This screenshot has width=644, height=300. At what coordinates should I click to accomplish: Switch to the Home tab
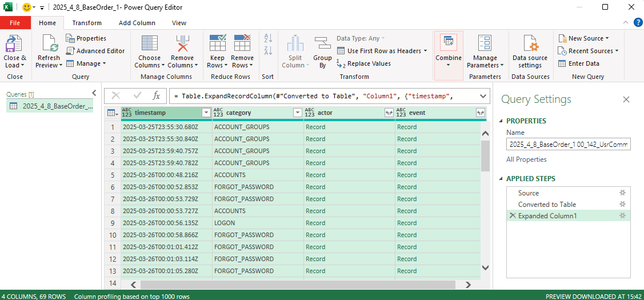pyautogui.click(x=47, y=23)
